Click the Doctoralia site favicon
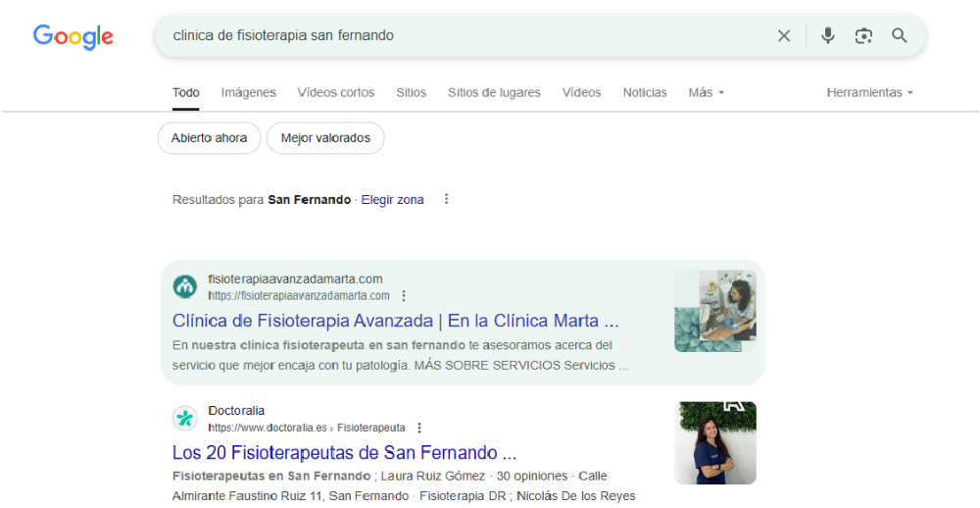Screen dimensions: 980x508 click(x=184, y=419)
